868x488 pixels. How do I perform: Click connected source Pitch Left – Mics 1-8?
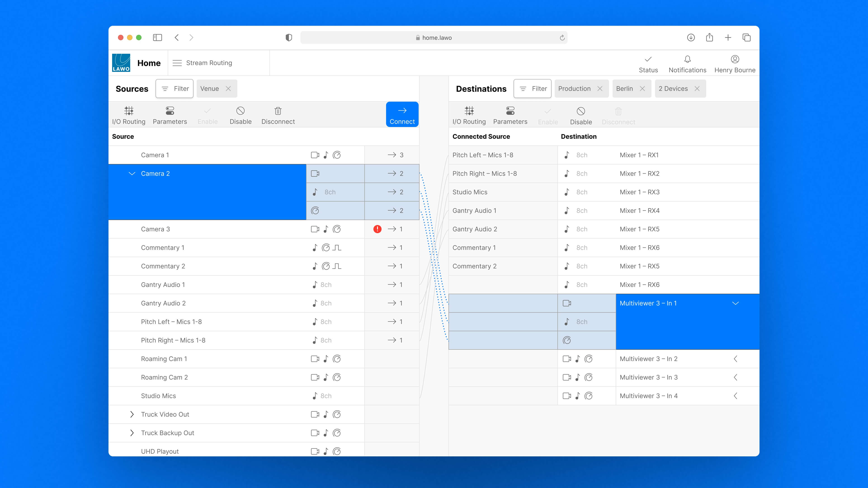[x=483, y=155]
